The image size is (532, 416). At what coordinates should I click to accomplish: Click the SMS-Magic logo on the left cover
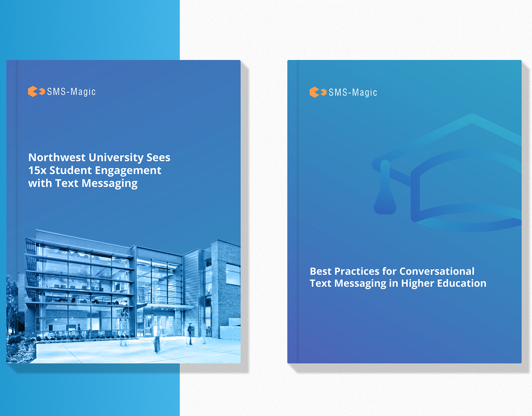(62, 92)
